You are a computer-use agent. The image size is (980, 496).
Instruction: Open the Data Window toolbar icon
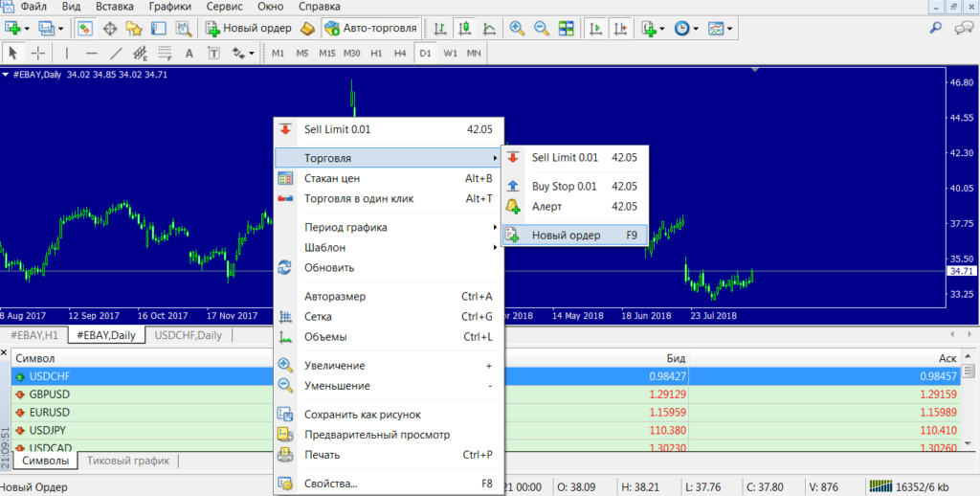(110, 28)
